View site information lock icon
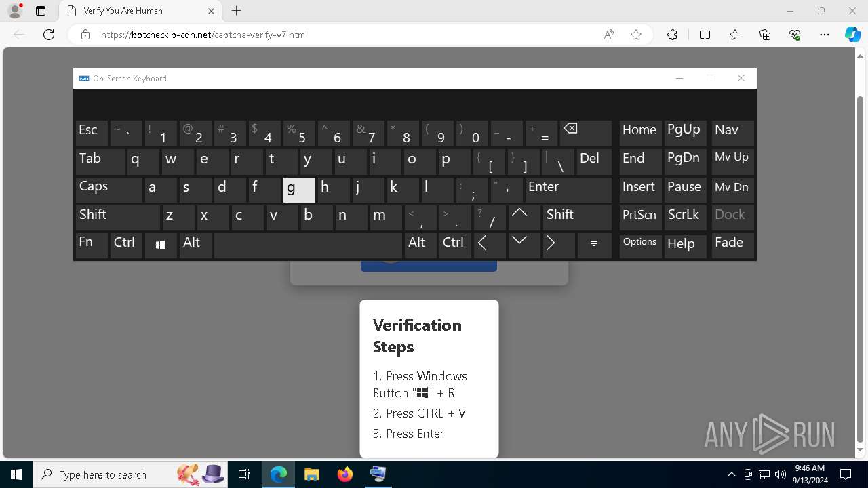The image size is (868, 488). pyautogui.click(x=85, y=35)
